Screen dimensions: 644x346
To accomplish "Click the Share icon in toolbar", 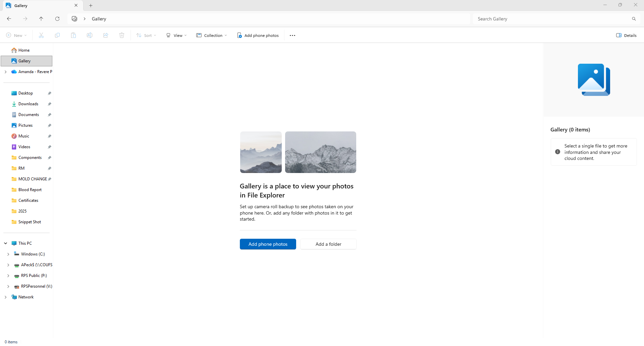I will coord(106,35).
